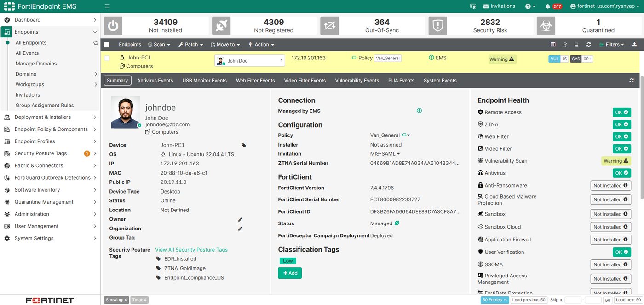This screenshot has width=644, height=305.
Task: Open Dashboard in sidebar
Action: click(50, 20)
